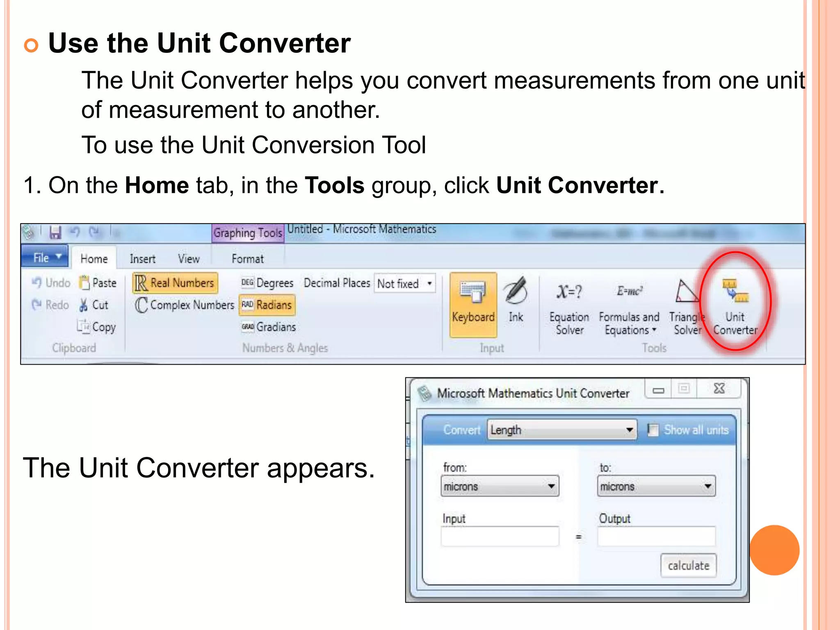Click the Input value field
The image size is (840, 630).
(x=500, y=536)
